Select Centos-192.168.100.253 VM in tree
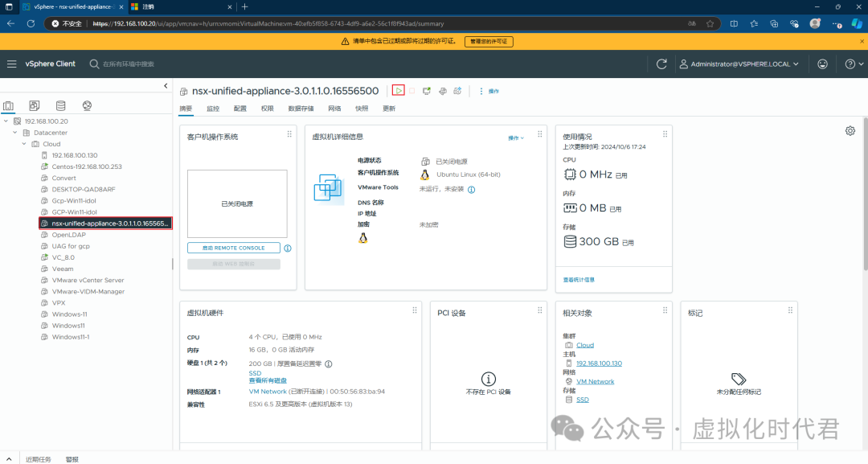 86,166
